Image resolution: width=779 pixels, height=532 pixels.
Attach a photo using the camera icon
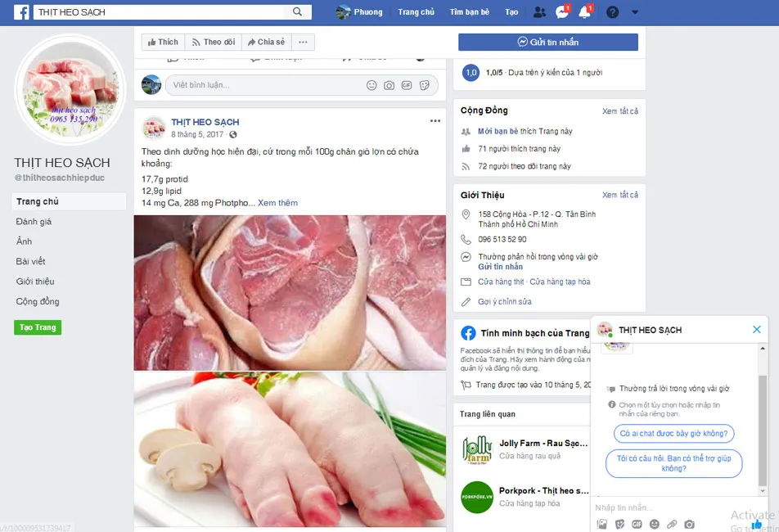point(389,84)
